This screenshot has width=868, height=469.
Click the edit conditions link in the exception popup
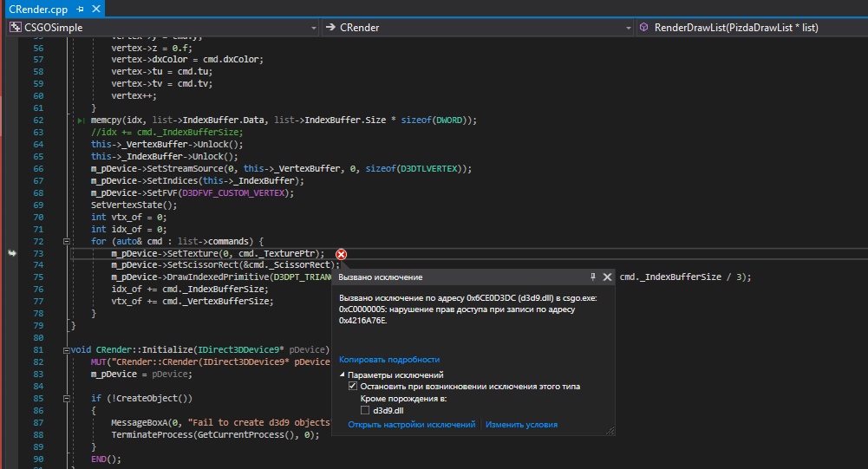click(521, 425)
